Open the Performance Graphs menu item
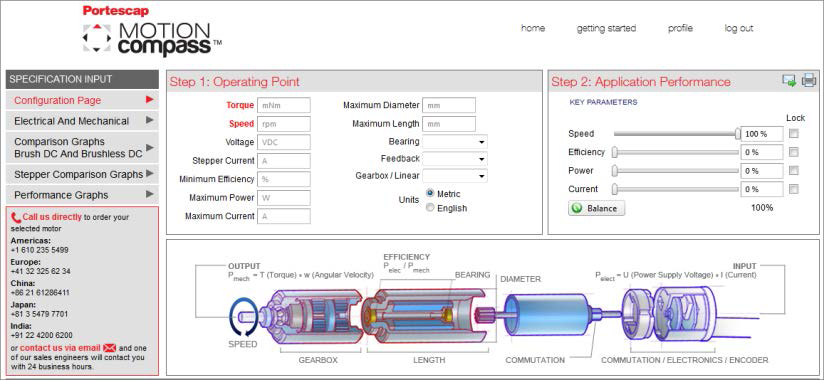Image resolution: width=824 pixels, height=380 pixels. click(82, 195)
